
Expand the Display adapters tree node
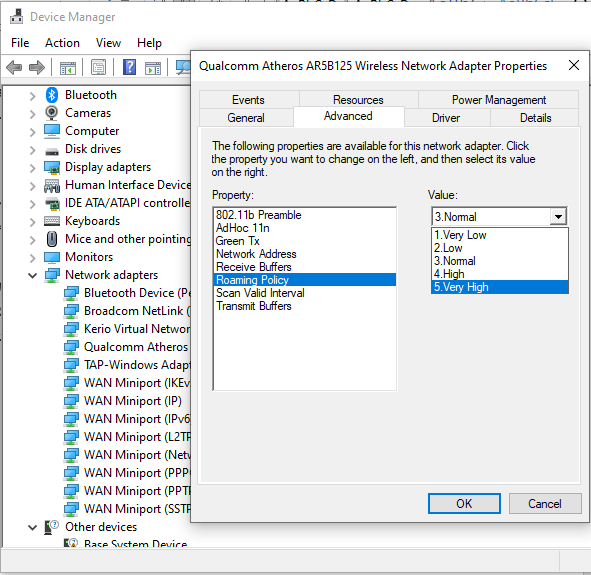[32, 168]
